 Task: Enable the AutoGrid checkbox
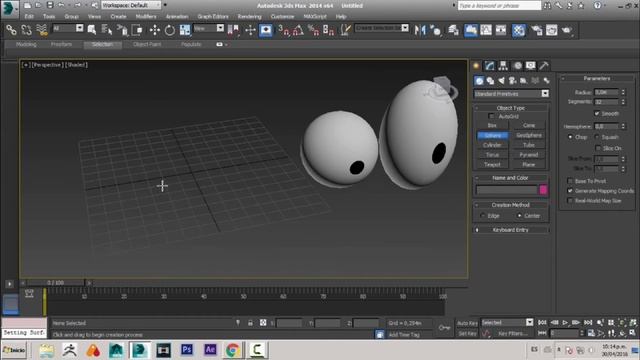(491, 116)
